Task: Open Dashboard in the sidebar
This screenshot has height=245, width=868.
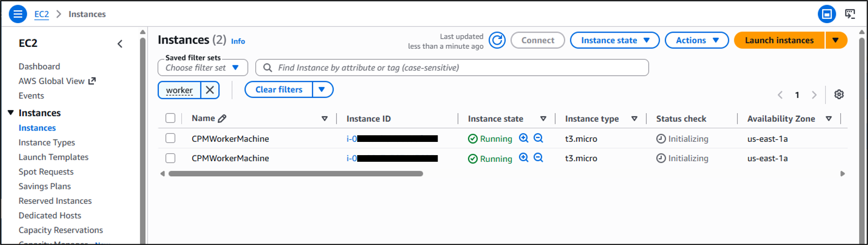Action: tap(39, 66)
